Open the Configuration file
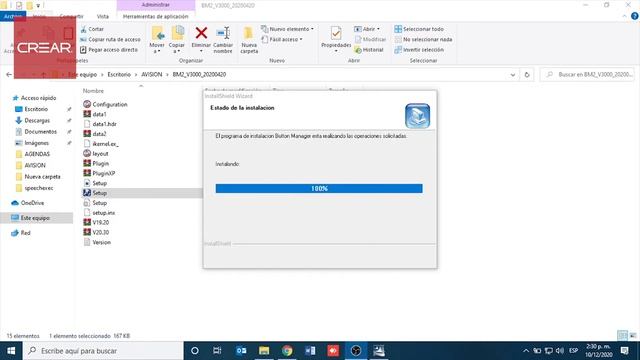640x360 pixels. 105,104
